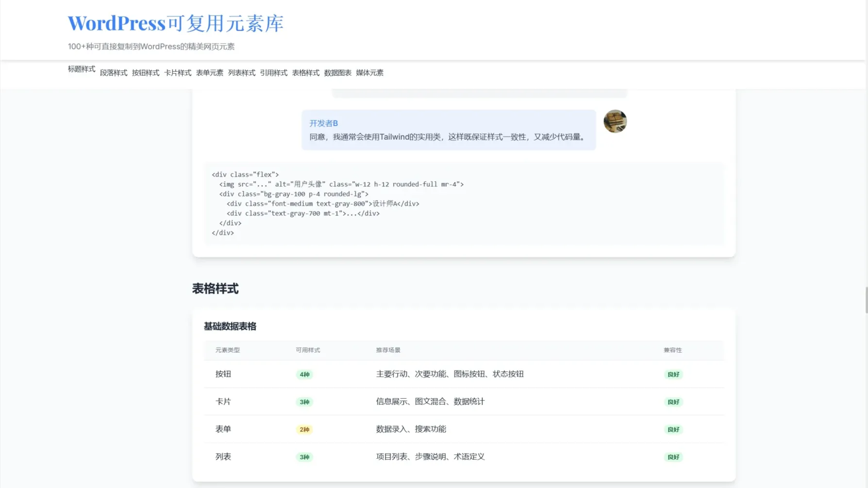Click the 基础数据表格 card title
868x488 pixels.
[x=230, y=326]
